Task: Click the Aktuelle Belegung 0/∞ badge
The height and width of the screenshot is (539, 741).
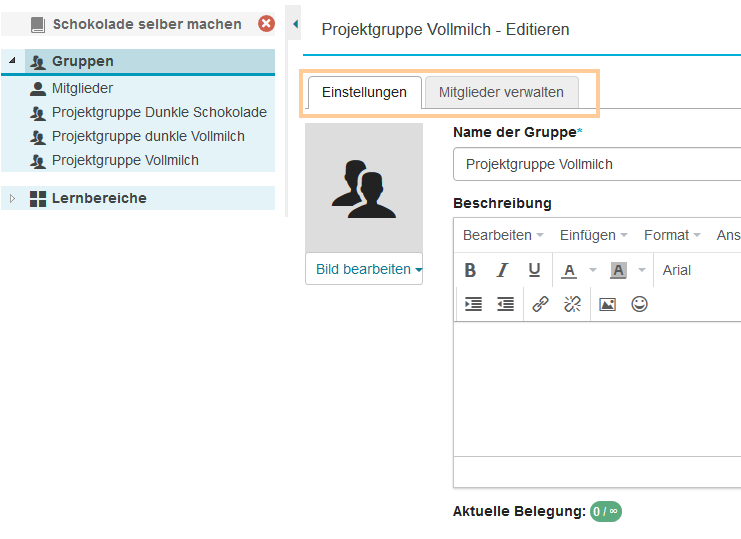Action: tap(606, 512)
